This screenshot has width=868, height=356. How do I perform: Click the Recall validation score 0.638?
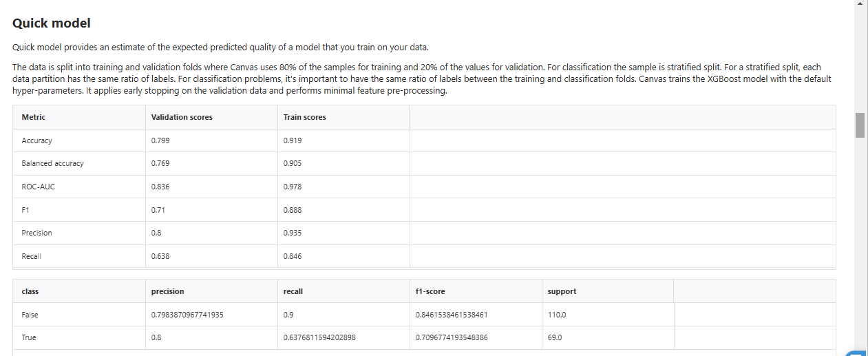160,256
